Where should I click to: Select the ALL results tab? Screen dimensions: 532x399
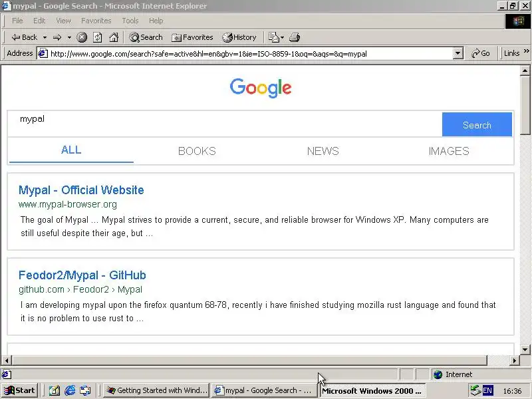71,150
